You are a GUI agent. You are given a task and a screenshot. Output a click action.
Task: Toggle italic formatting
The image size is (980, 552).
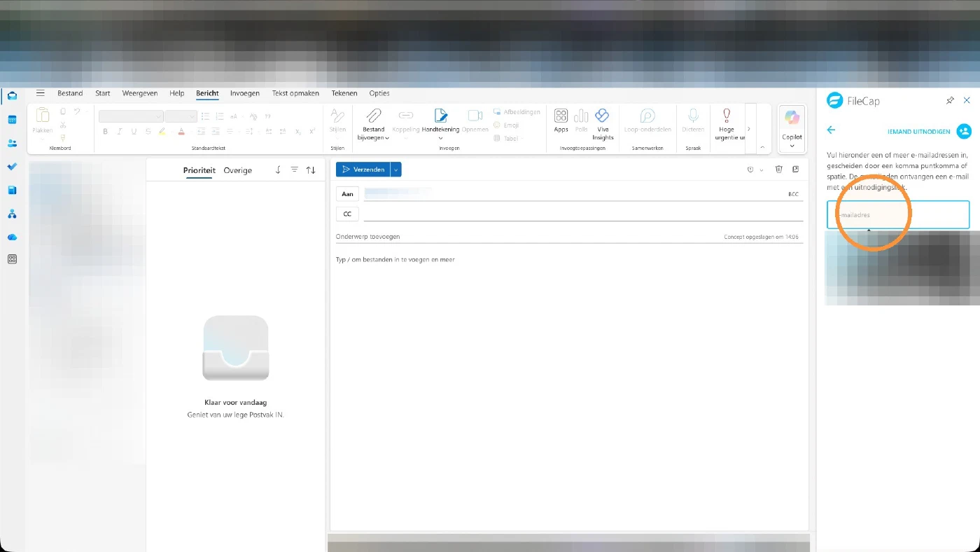pos(120,131)
